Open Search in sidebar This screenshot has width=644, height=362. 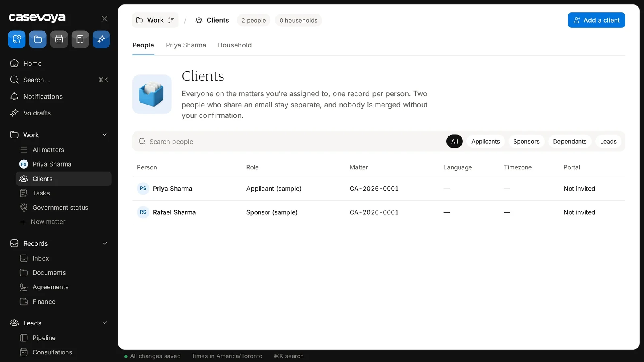[x=59, y=80]
